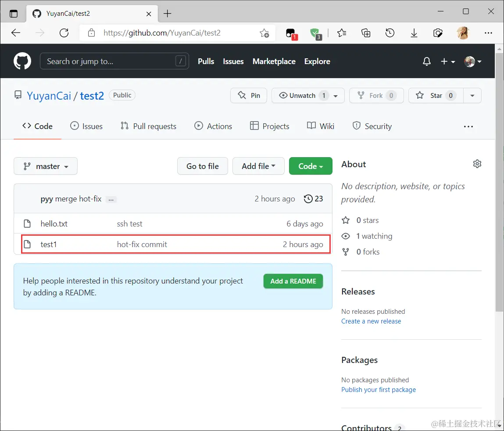504x431 pixels.
Task: Open Marketplace in top navigation
Action: [274, 61]
